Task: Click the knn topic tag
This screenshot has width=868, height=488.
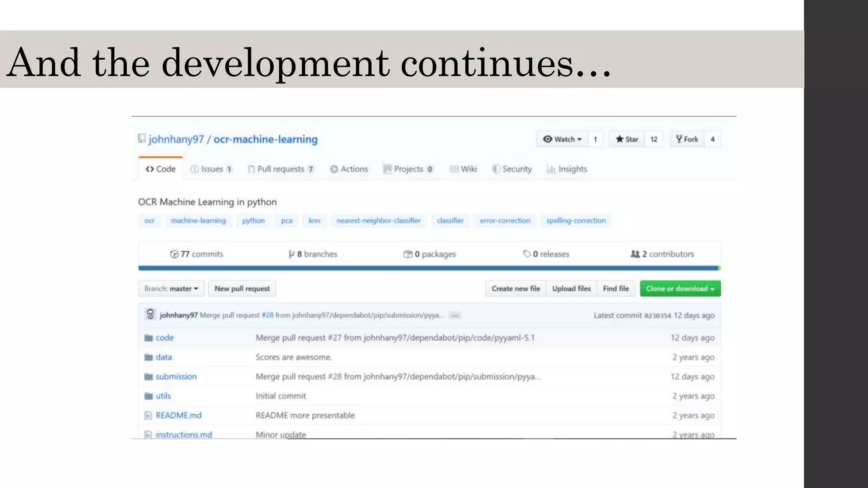Action: click(314, 221)
